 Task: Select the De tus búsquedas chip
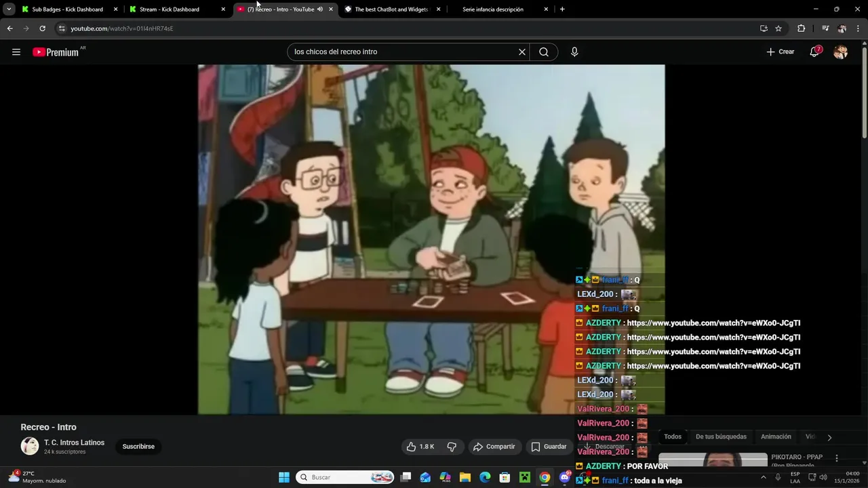point(721,437)
